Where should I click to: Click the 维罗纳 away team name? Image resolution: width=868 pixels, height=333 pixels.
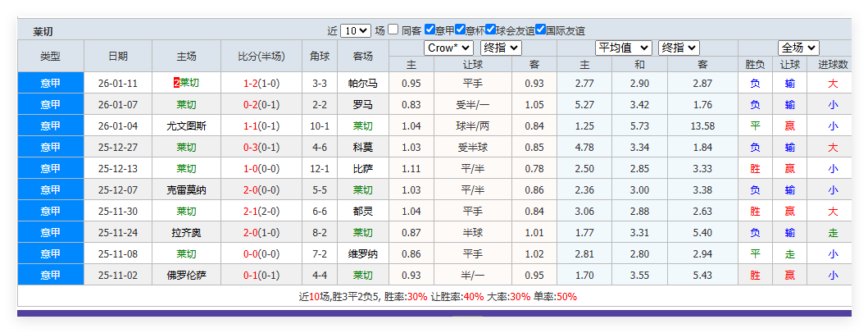click(362, 253)
